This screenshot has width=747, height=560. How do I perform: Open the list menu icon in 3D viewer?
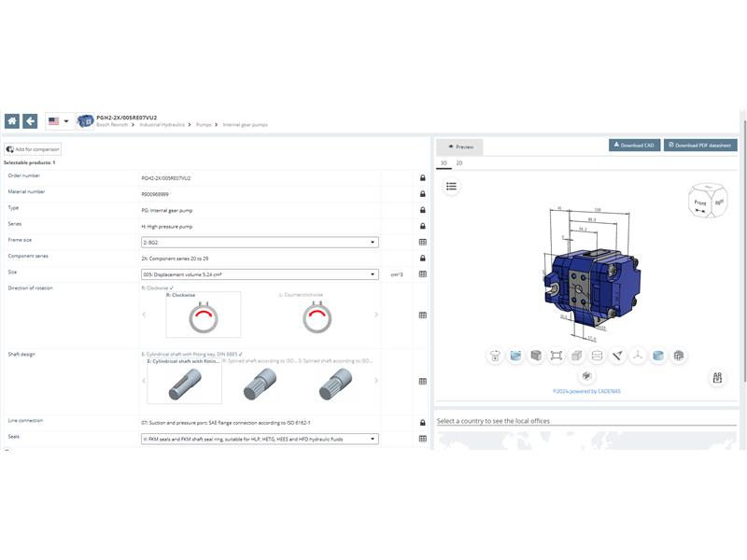tap(451, 186)
